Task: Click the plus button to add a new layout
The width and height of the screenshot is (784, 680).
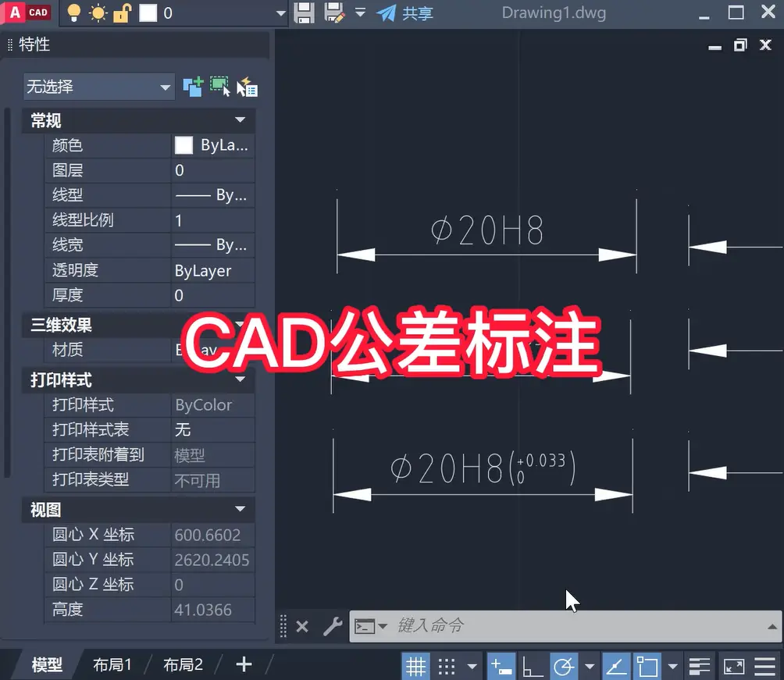Action: (x=243, y=664)
